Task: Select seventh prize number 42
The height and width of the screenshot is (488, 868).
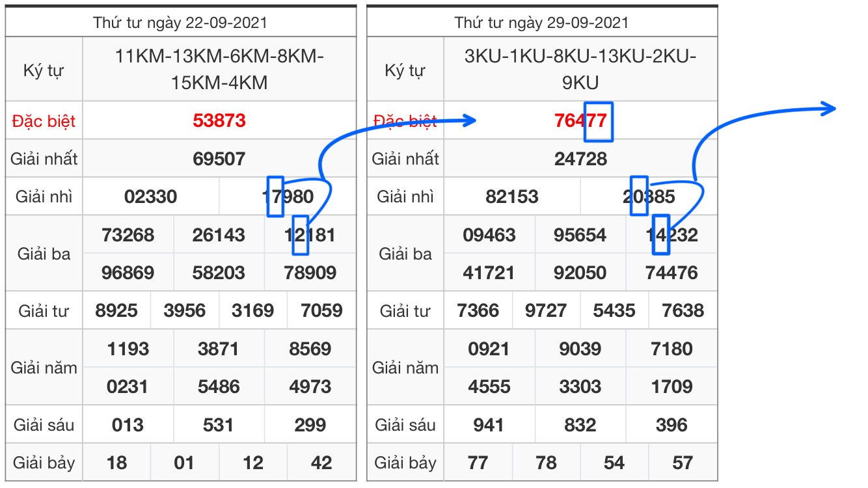Action: point(321,463)
